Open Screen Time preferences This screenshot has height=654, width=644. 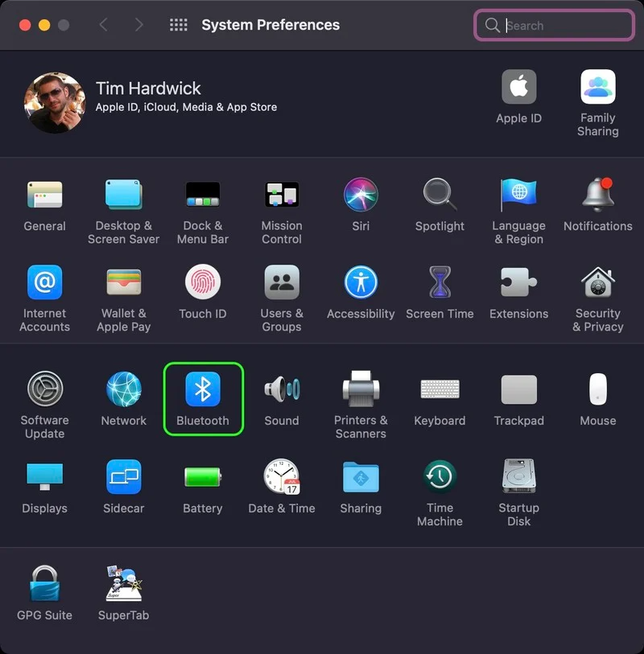(x=440, y=284)
